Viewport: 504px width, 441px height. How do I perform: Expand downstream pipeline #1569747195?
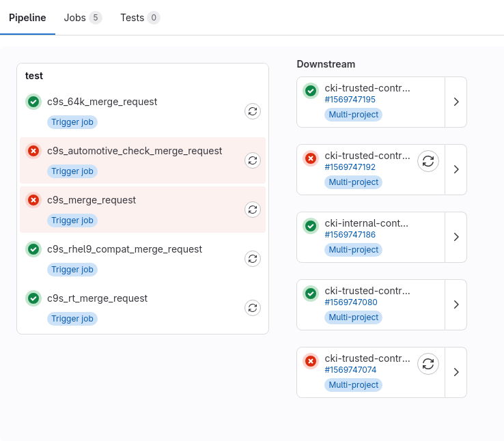tap(456, 102)
